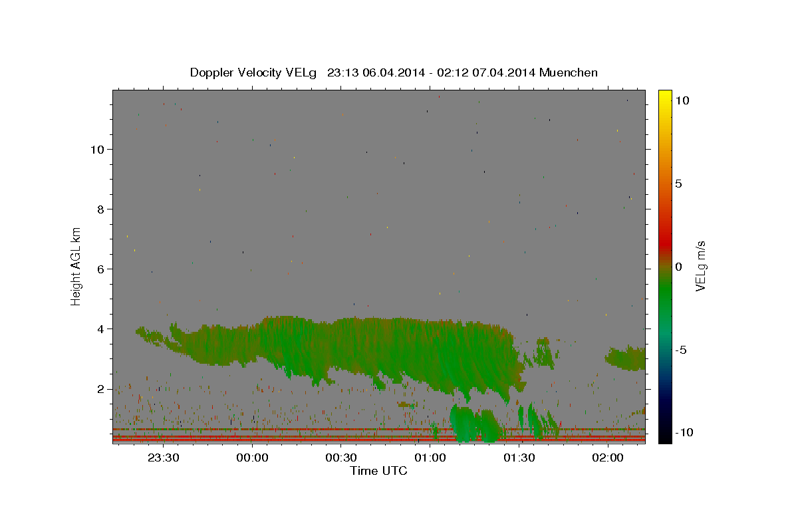Image resolution: width=798 pixels, height=532 pixels.
Task: Click the 23:30 time tick label
Action: [x=163, y=458]
